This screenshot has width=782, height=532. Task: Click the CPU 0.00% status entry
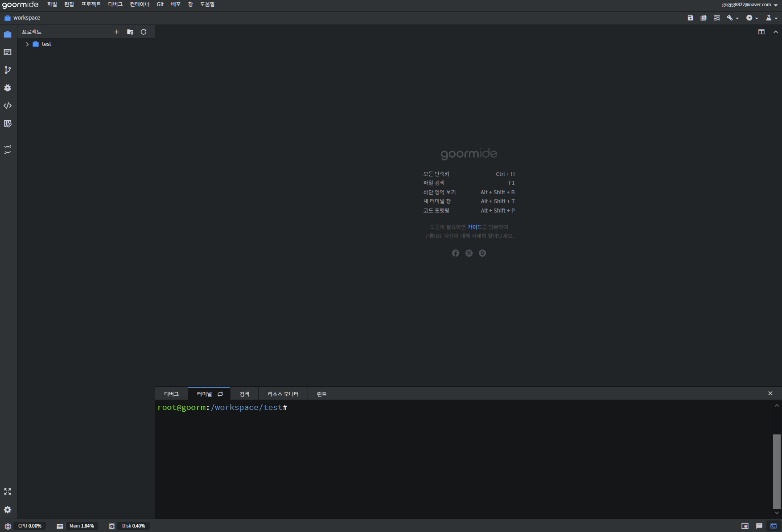pyautogui.click(x=29, y=526)
